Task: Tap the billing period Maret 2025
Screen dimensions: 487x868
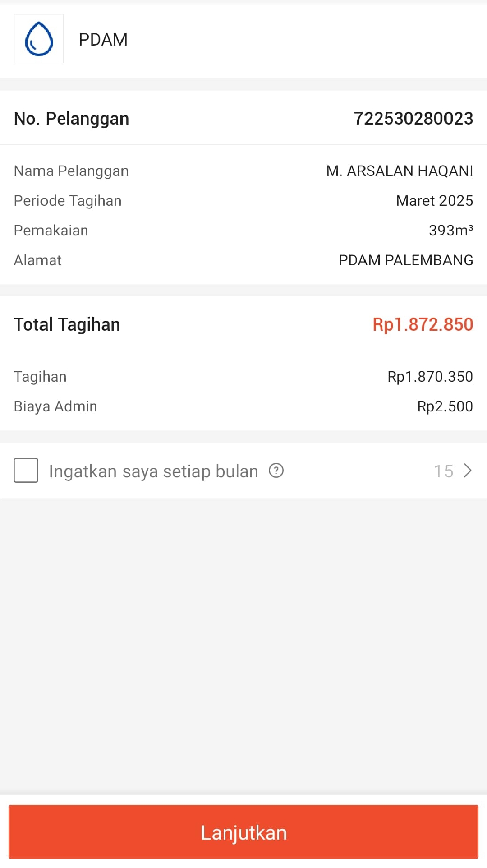Action: pyautogui.click(x=434, y=201)
